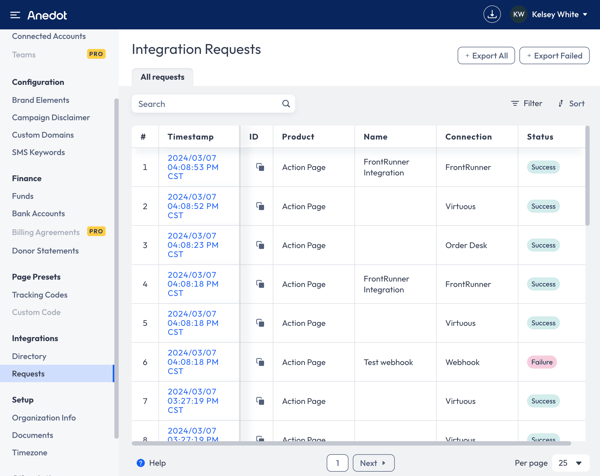
Task: Open the 04:08:52 PM timestamp request
Action: (x=193, y=206)
